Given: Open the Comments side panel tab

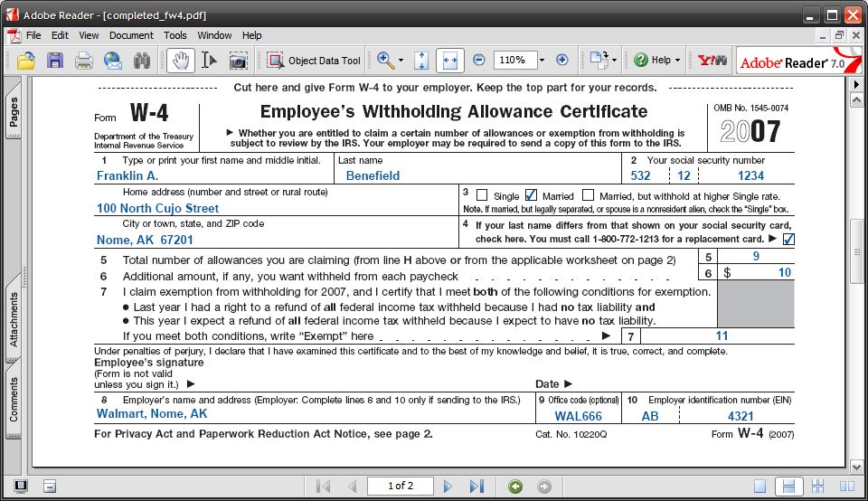Looking at the screenshot, I should pyautogui.click(x=14, y=399).
